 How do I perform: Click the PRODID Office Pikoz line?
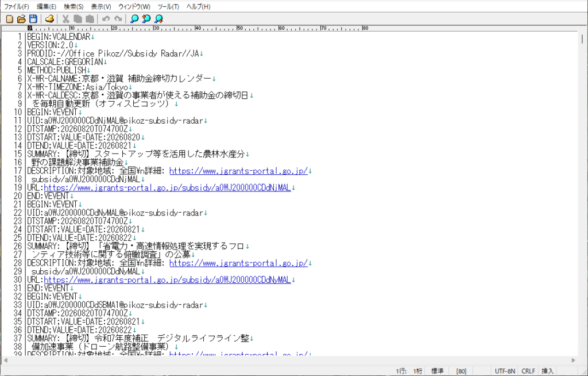[x=113, y=53]
